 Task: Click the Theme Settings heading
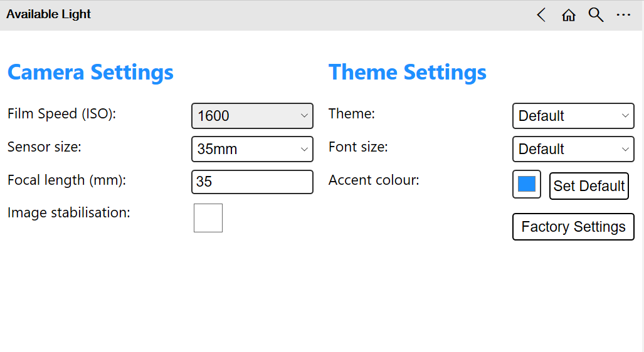(408, 72)
